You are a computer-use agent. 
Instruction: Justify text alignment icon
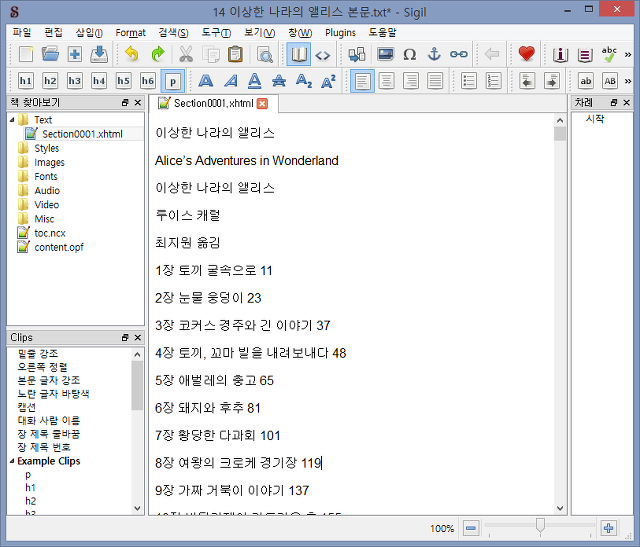(435, 81)
